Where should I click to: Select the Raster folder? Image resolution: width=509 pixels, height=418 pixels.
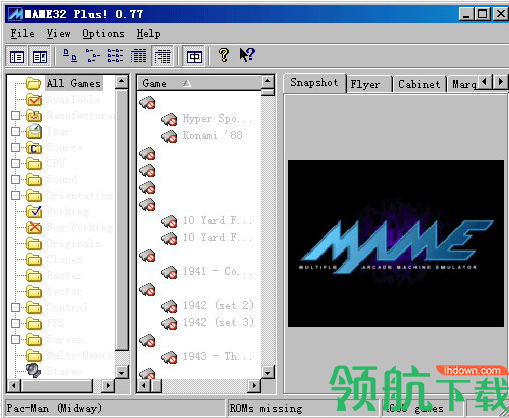pos(64,275)
